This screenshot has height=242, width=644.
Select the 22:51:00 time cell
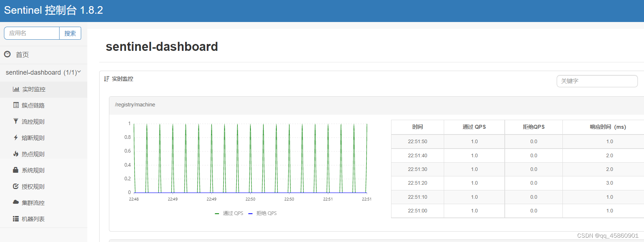[417, 211]
